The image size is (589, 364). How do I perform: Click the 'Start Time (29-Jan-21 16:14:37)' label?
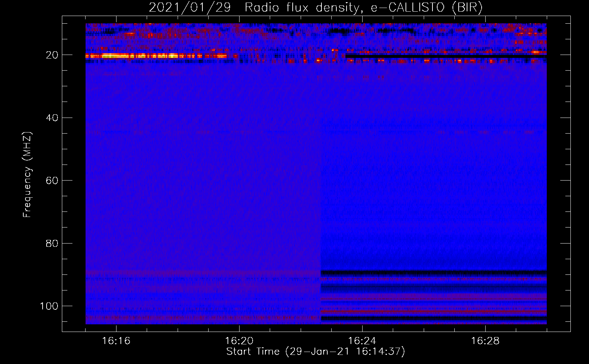click(316, 352)
